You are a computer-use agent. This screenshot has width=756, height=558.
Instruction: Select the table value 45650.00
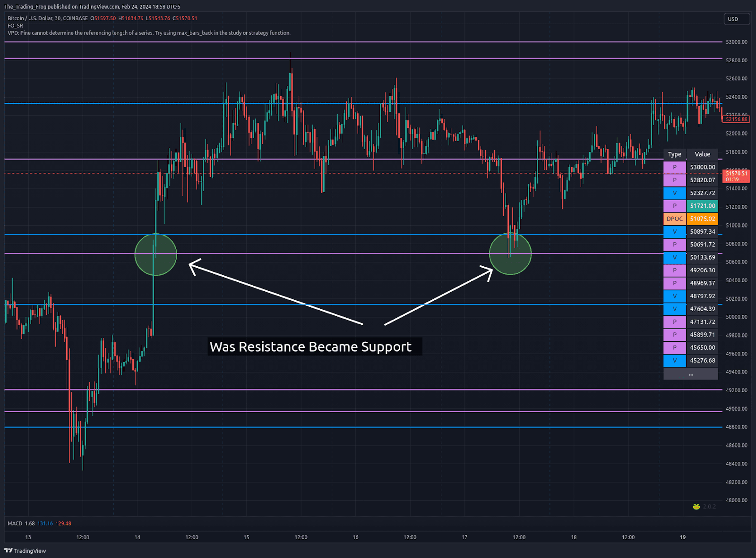(702, 347)
